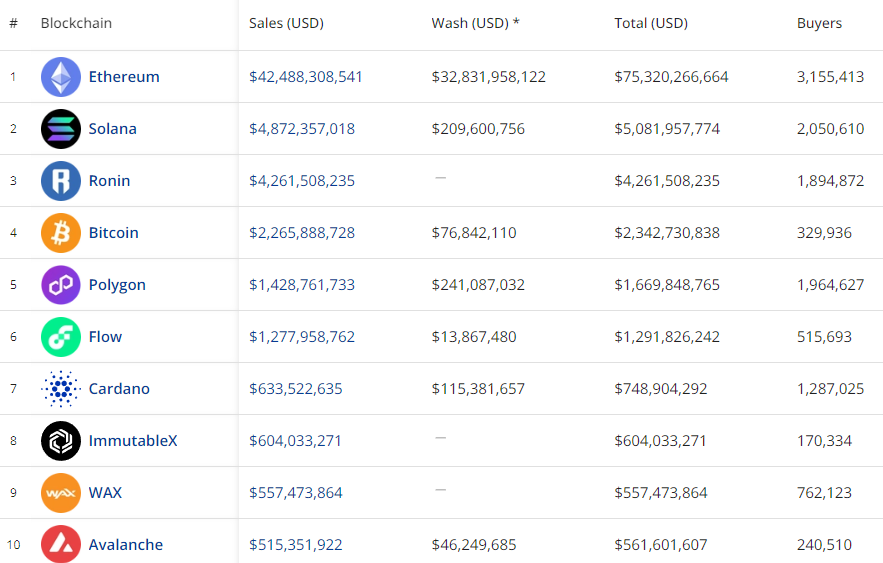883x563 pixels.
Task: Sort table by Buyers column header
Action: coord(819,23)
